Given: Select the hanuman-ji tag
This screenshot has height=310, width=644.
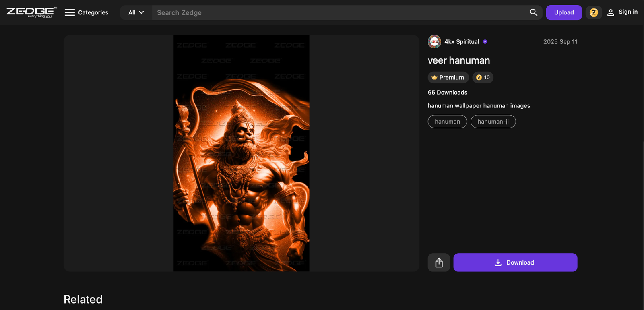Looking at the screenshot, I should pos(493,122).
